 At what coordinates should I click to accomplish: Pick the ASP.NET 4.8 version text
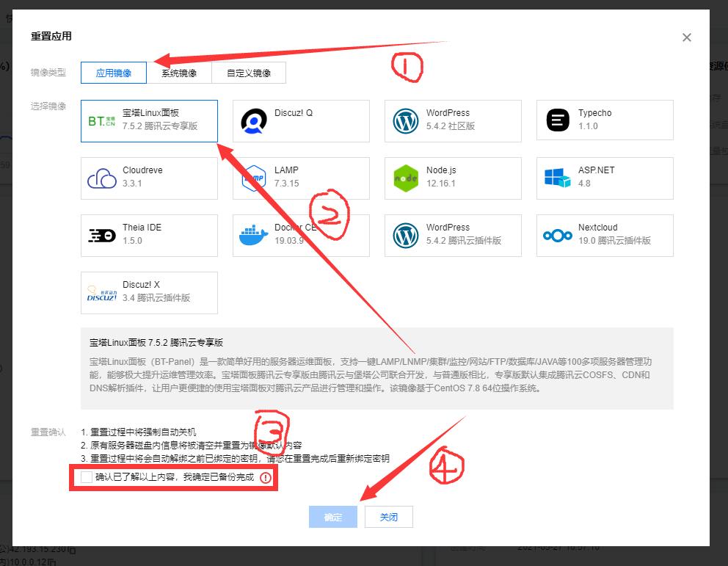click(584, 184)
